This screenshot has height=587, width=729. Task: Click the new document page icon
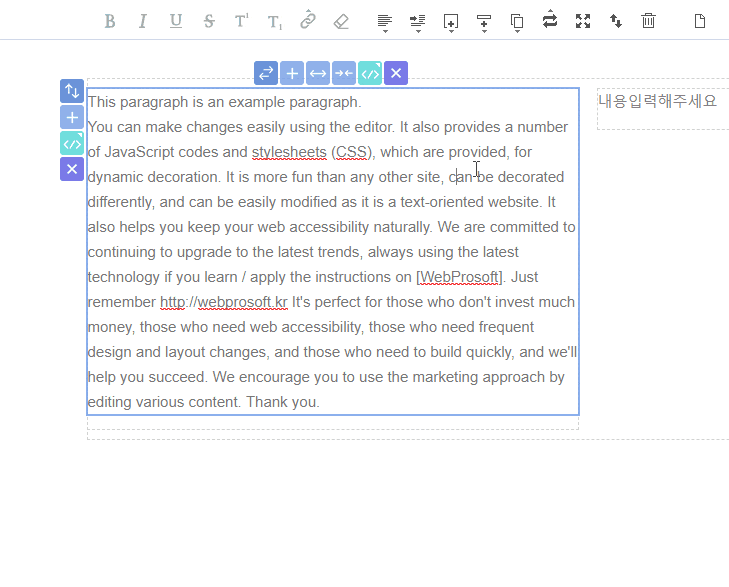(700, 21)
